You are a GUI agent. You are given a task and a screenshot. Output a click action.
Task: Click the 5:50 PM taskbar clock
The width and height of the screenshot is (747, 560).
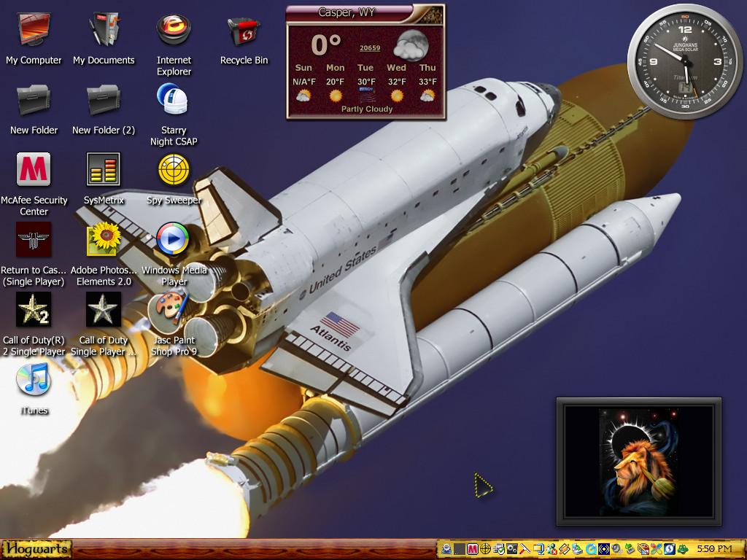tap(715, 549)
